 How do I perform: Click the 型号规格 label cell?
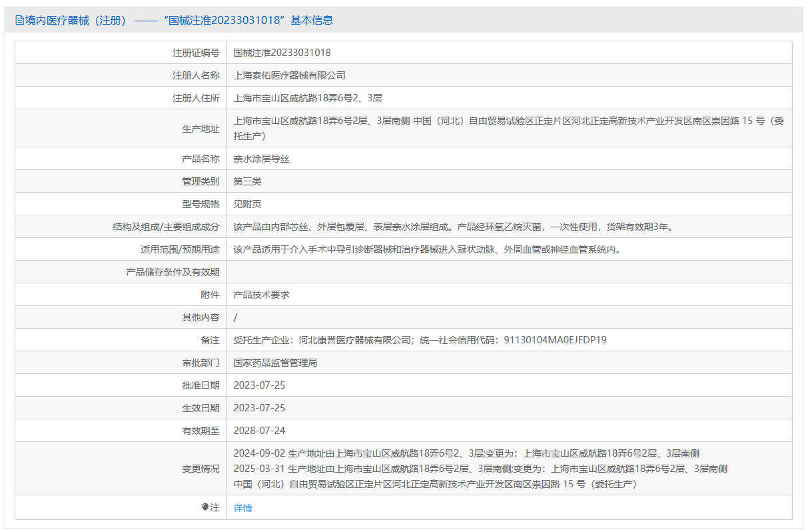[x=121, y=204]
